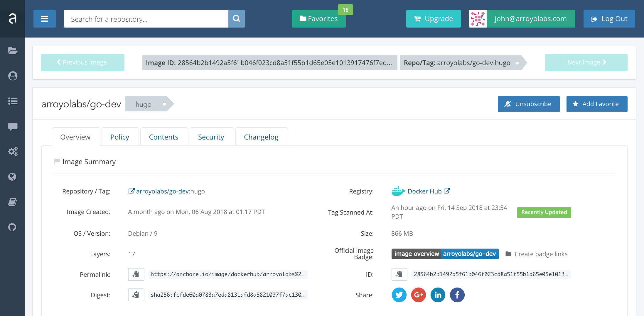Click the Log Out button
The height and width of the screenshot is (316, 644).
click(609, 19)
